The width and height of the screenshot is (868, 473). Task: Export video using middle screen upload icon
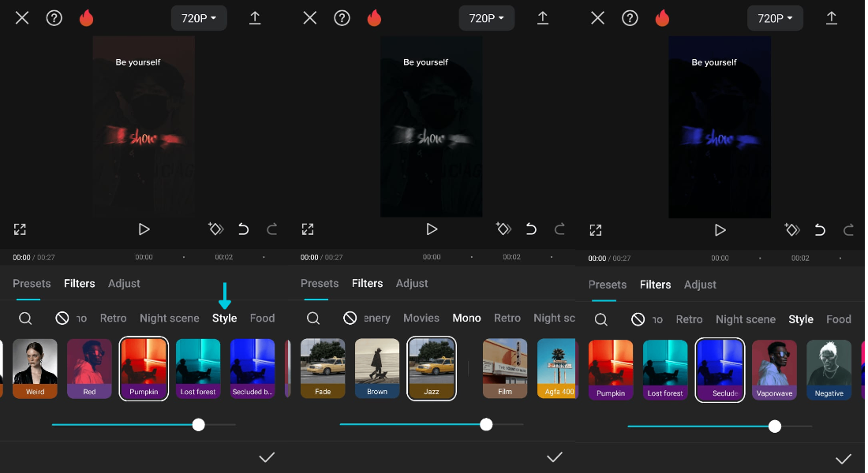point(543,18)
